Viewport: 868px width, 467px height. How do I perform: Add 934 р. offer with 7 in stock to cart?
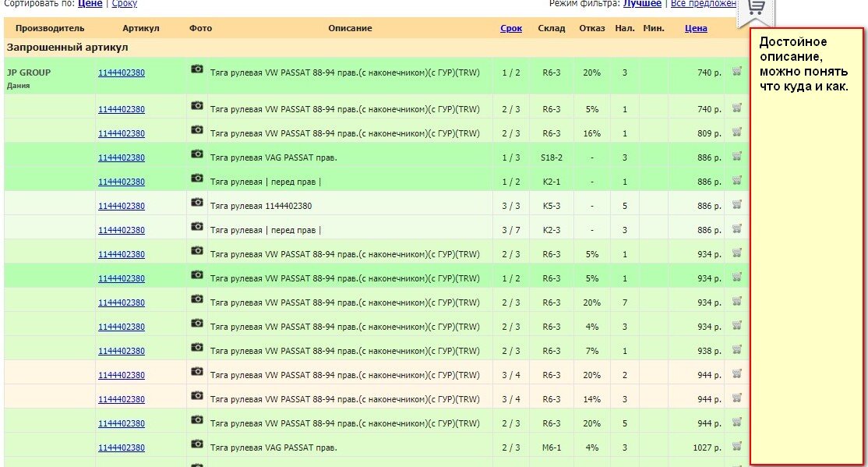(737, 302)
